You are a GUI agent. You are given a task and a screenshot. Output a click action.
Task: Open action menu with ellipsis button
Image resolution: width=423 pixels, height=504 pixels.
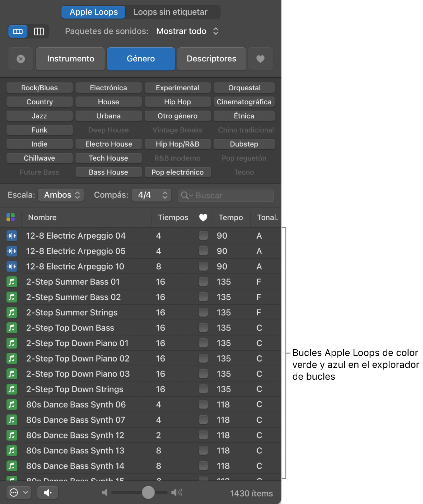[19, 493]
